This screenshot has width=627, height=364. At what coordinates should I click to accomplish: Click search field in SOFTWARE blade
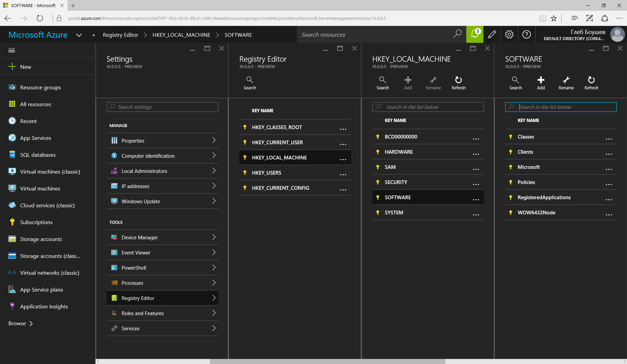pyautogui.click(x=561, y=107)
